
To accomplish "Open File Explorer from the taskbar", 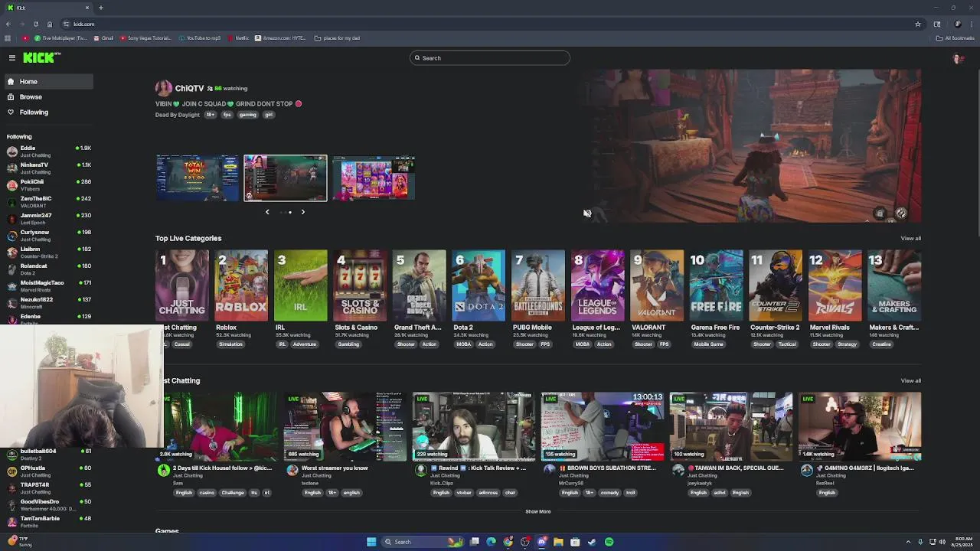I will (559, 542).
